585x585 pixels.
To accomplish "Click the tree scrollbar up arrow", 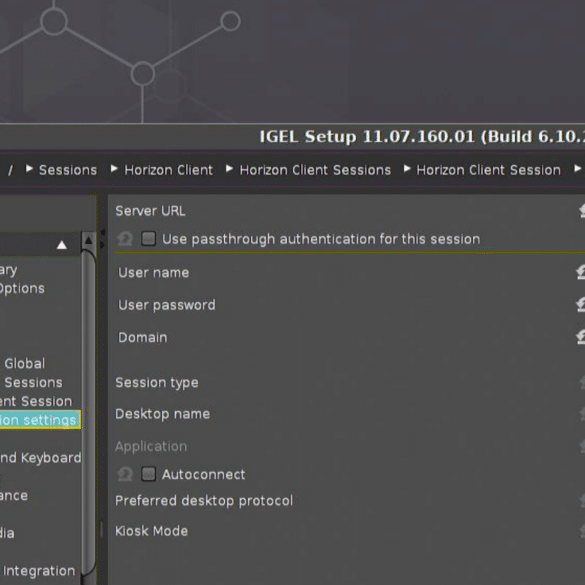I will [x=88, y=241].
